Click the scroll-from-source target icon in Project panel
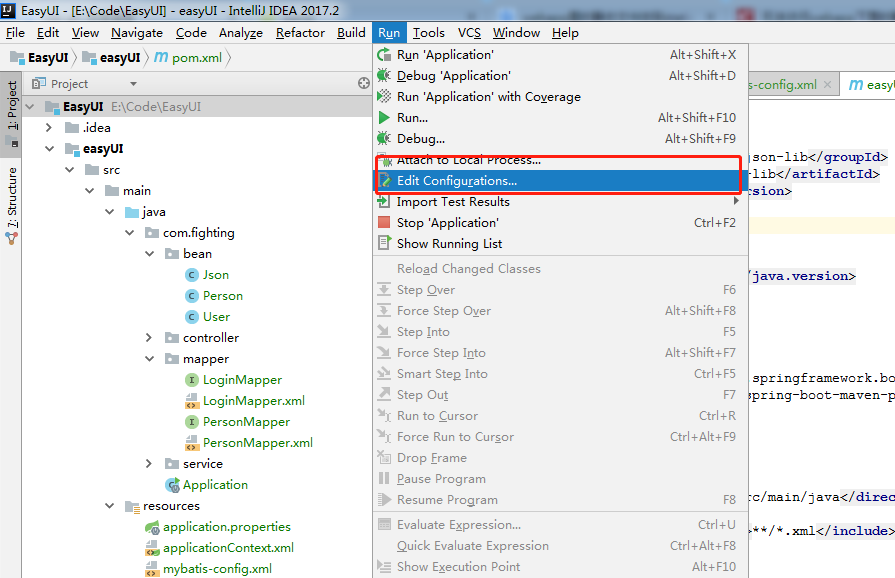This screenshot has height=578, width=895. 364,83
